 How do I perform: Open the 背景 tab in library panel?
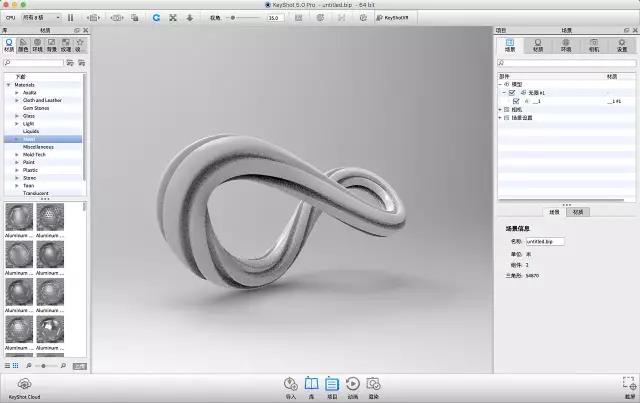51,45
